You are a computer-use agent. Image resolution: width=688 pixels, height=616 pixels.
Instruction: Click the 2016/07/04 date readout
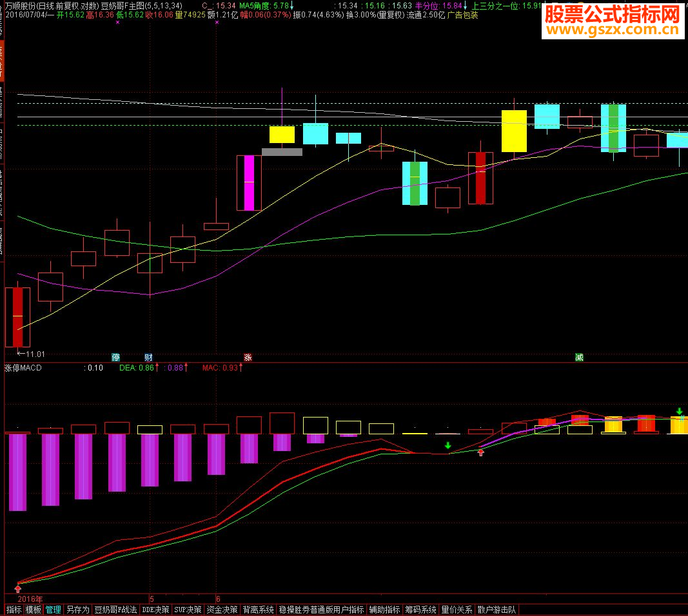pyautogui.click(x=25, y=15)
